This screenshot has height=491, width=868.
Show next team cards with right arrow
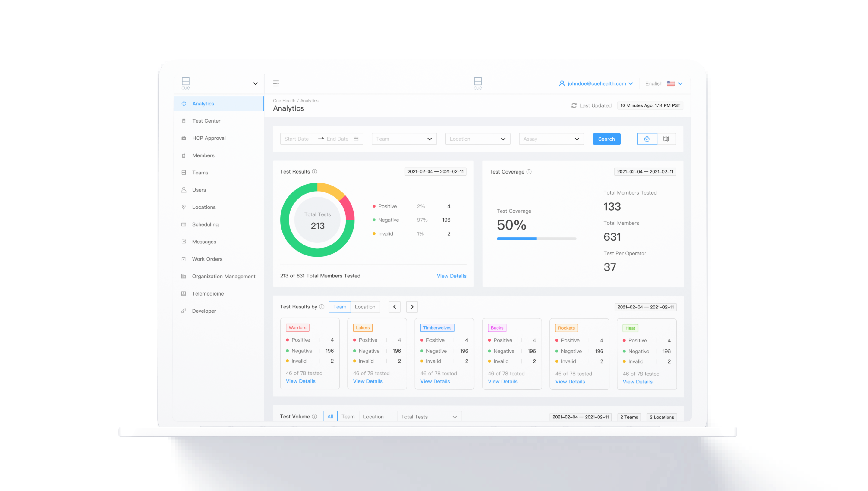tap(412, 307)
